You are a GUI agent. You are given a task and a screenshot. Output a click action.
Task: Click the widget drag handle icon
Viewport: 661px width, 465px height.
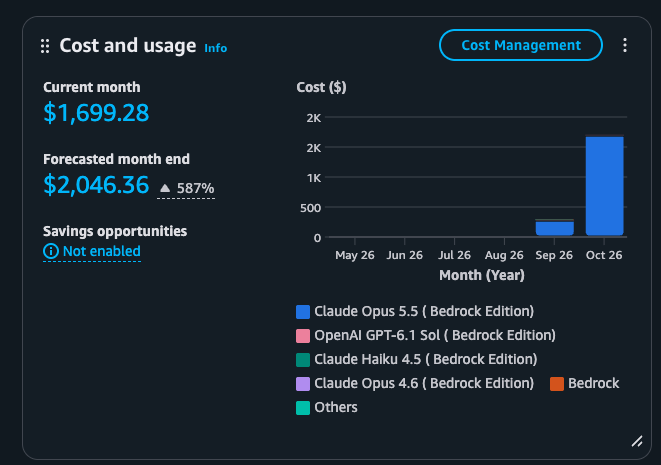click(45, 46)
